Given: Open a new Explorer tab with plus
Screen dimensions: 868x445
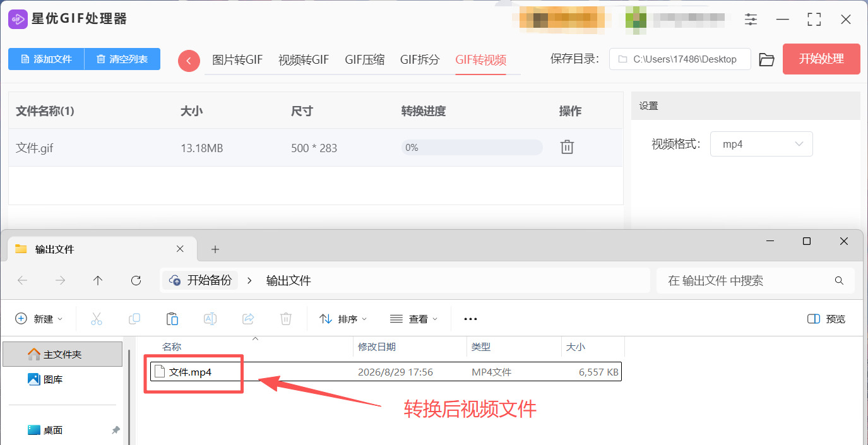Looking at the screenshot, I should 215,249.
